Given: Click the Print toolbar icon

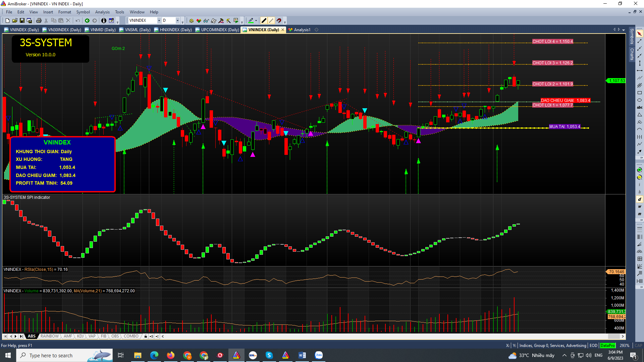Looking at the screenshot, I should (x=39, y=21).
